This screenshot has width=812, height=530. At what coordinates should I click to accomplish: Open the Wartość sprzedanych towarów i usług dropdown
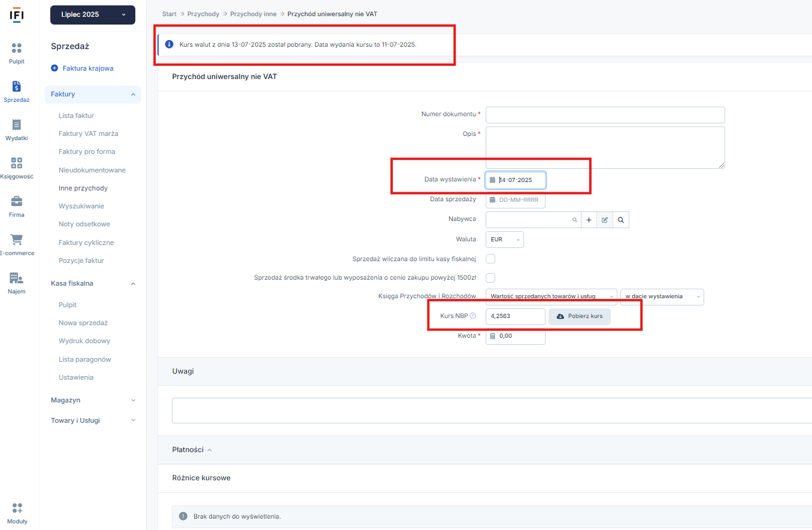pyautogui.click(x=552, y=296)
